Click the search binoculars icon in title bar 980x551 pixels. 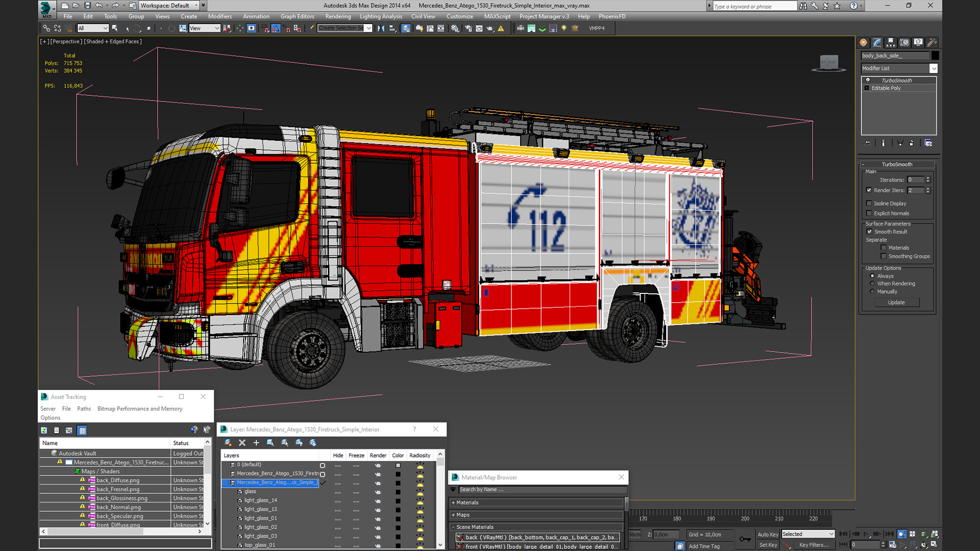(x=803, y=6)
